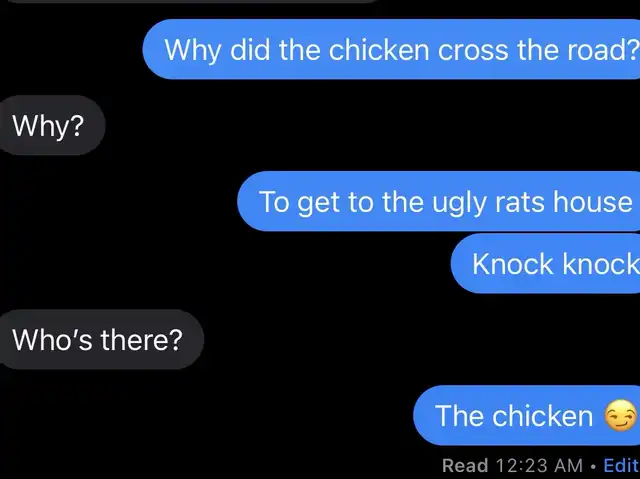Click the word "there?" in gray bubble

point(141,339)
